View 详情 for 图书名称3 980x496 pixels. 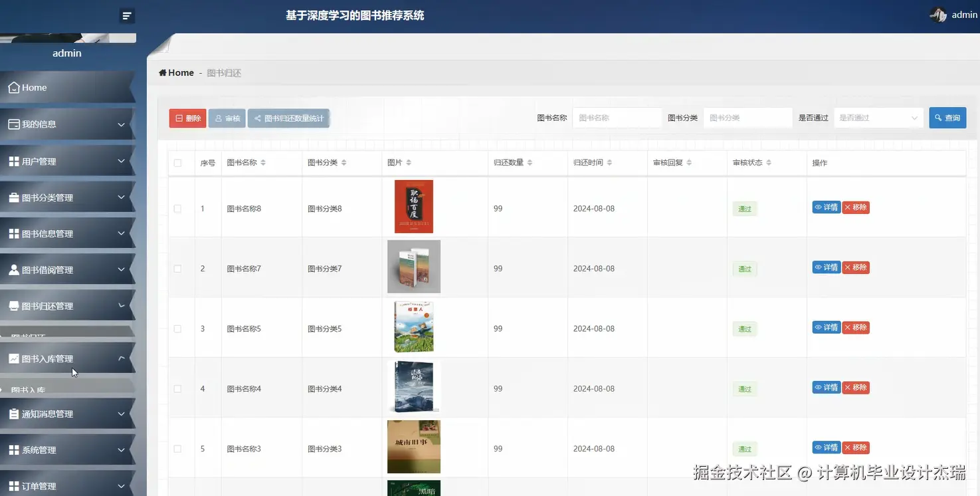point(827,447)
